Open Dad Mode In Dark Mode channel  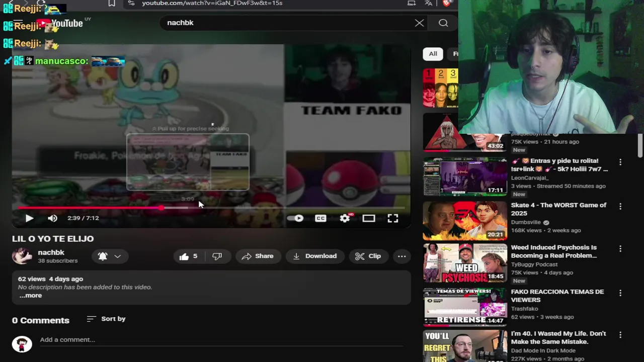pyautogui.click(x=543, y=350)
